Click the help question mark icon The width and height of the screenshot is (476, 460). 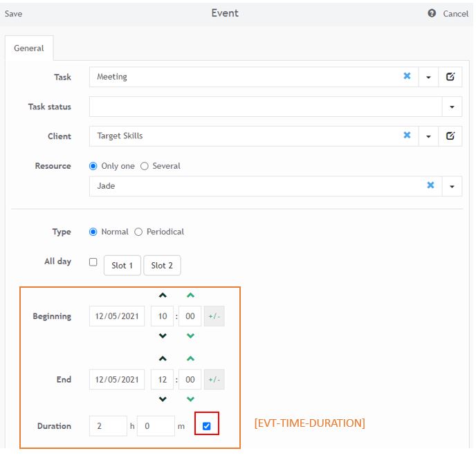point(432,13)
